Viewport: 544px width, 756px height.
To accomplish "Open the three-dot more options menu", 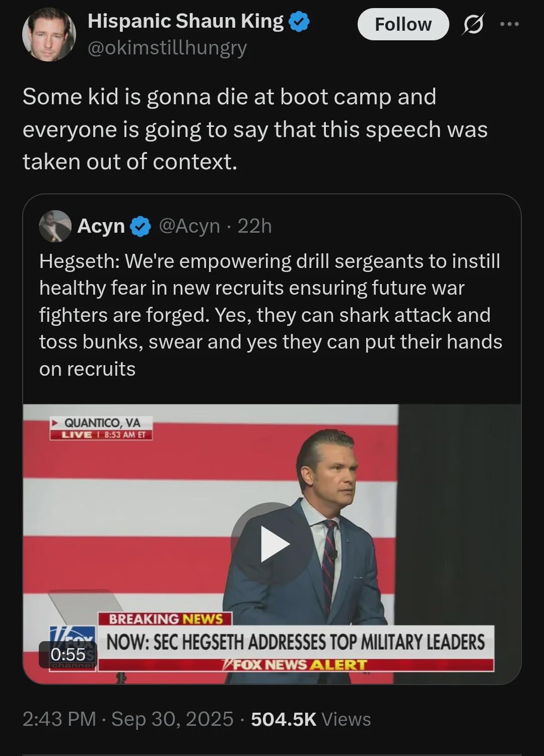I will (509, 24).
